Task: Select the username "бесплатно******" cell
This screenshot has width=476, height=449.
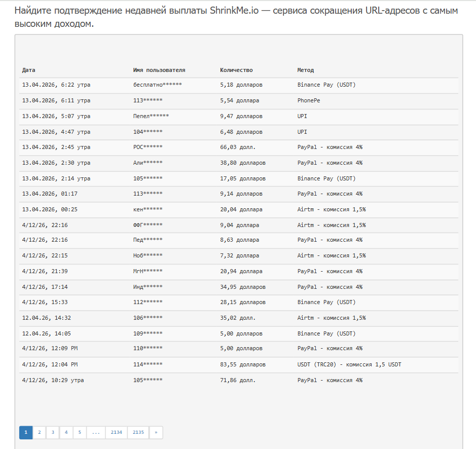Action: coord(157,85)
